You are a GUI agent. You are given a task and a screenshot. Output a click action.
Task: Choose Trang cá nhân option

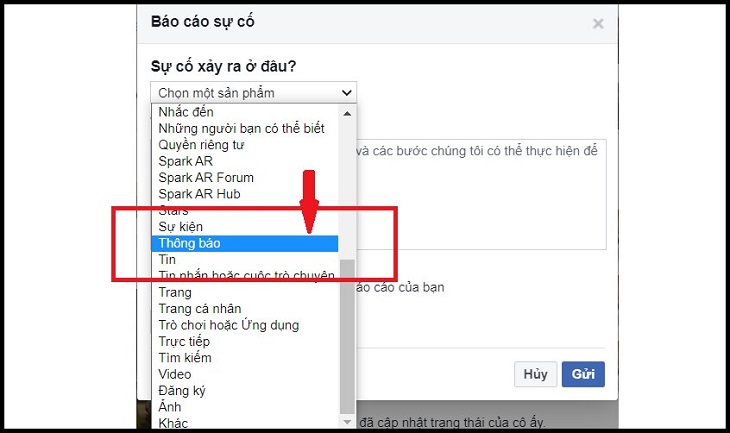coord(245,309)
